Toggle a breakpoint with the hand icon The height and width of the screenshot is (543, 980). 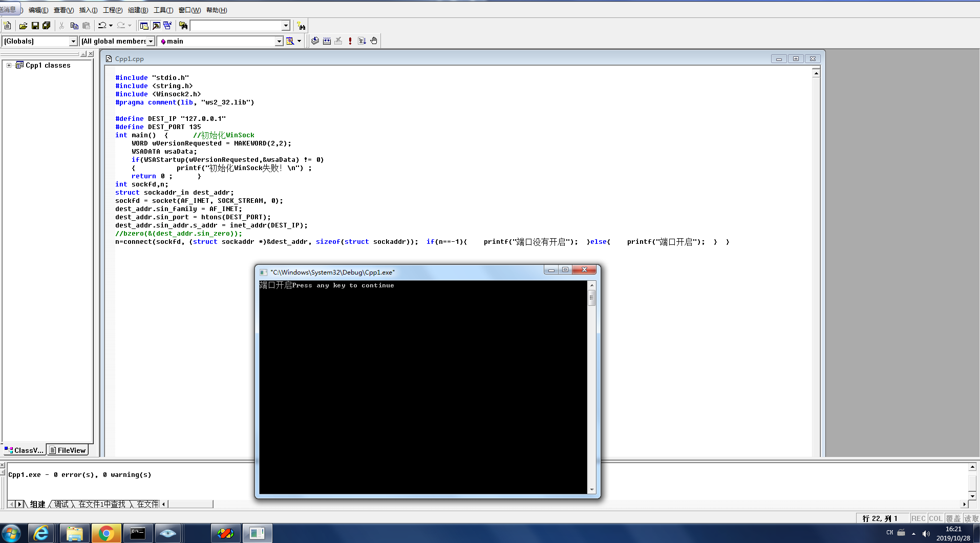[x=374, y=41]
